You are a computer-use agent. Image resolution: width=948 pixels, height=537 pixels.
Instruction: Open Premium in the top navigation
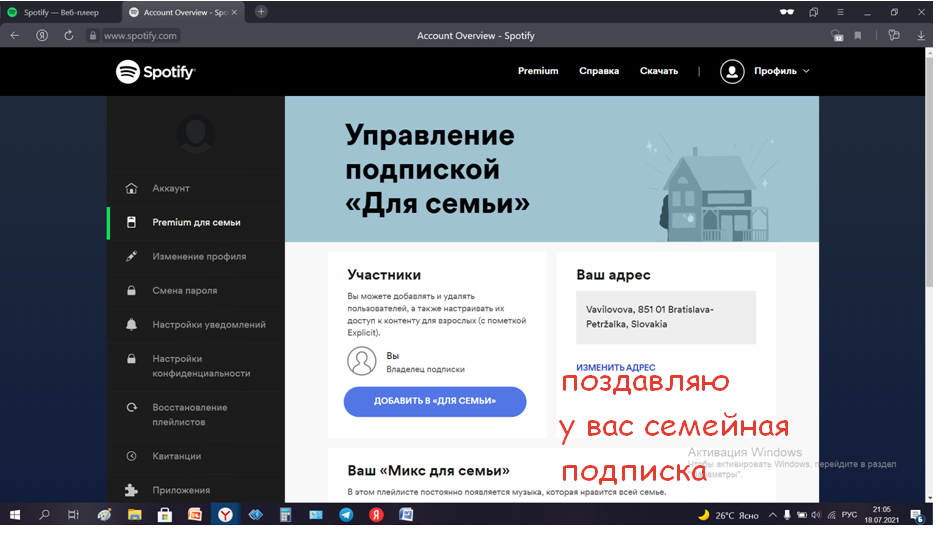tap(538, 71)
